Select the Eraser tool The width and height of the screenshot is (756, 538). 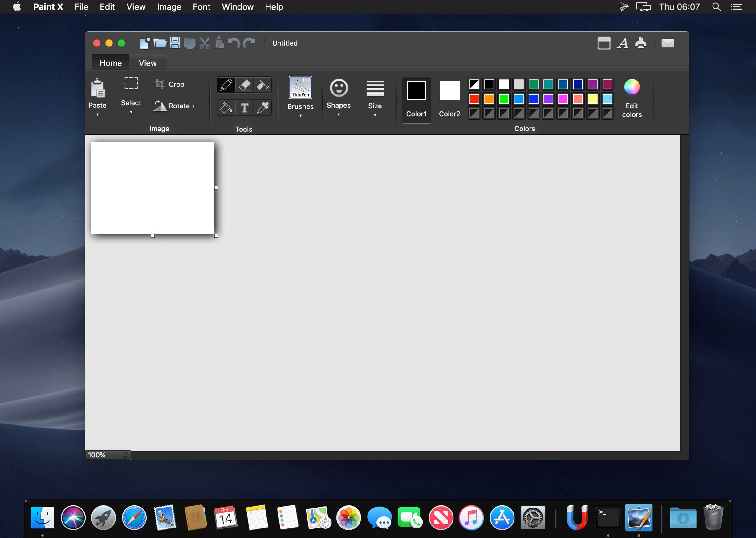click(244, 85)
